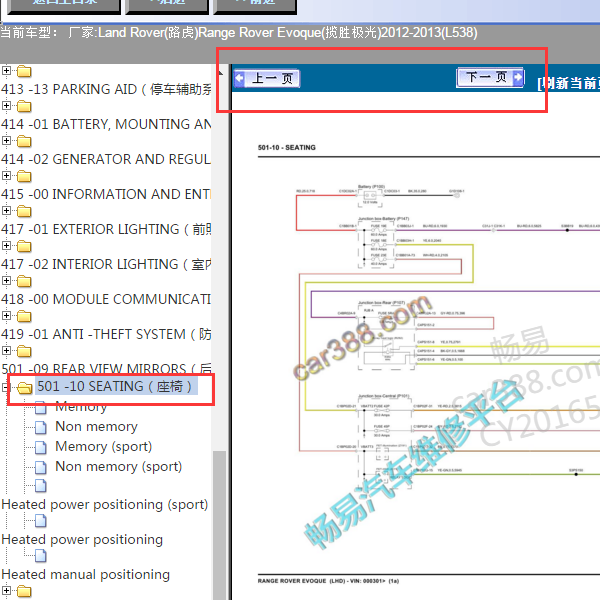Open Heated power positioning (sport) entry
Viewport: 600px width, 600px height.
tap(105, 505)
